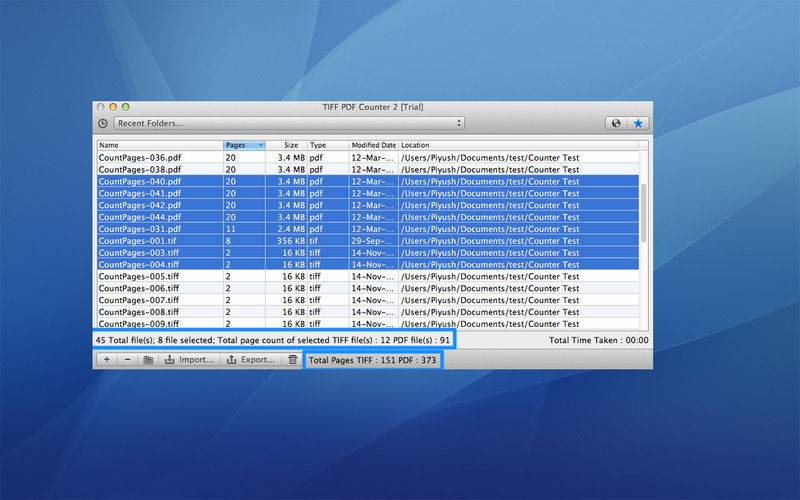This screenshot has height=500, width=800.
Task: Select the CountPages-001.tif row
Action: pyautogui.click(x=368, y=241)
